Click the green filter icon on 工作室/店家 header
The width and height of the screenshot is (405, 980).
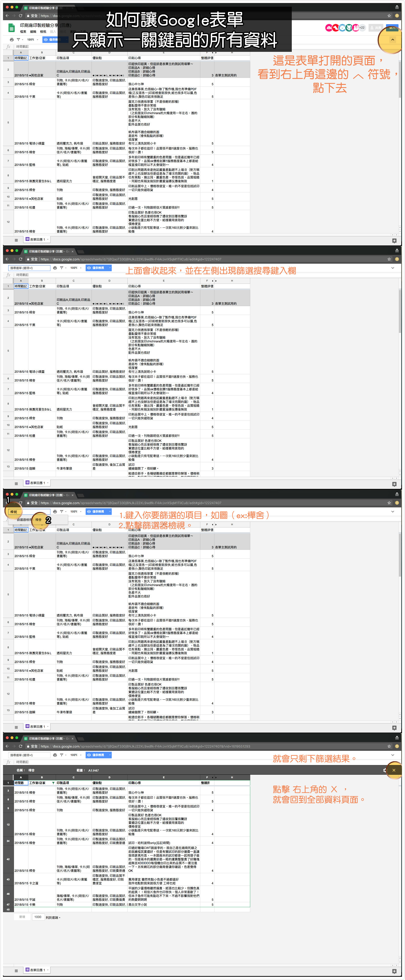[x=53, y=783]
